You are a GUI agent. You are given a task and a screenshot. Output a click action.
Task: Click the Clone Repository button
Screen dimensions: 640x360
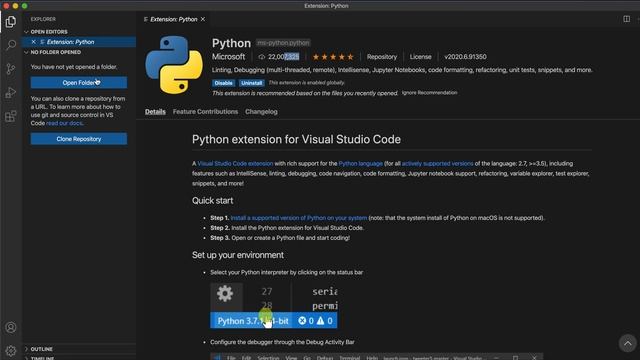click(x=78, y=139)
